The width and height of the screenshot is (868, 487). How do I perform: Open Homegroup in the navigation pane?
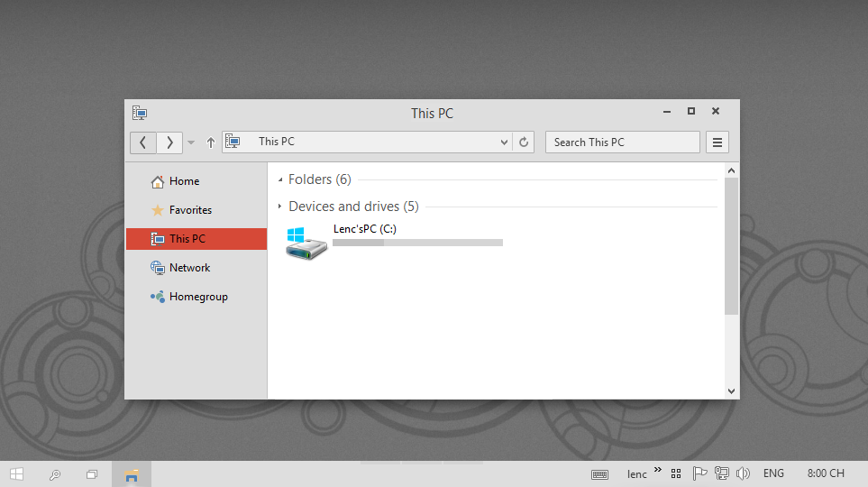[196, 297]
